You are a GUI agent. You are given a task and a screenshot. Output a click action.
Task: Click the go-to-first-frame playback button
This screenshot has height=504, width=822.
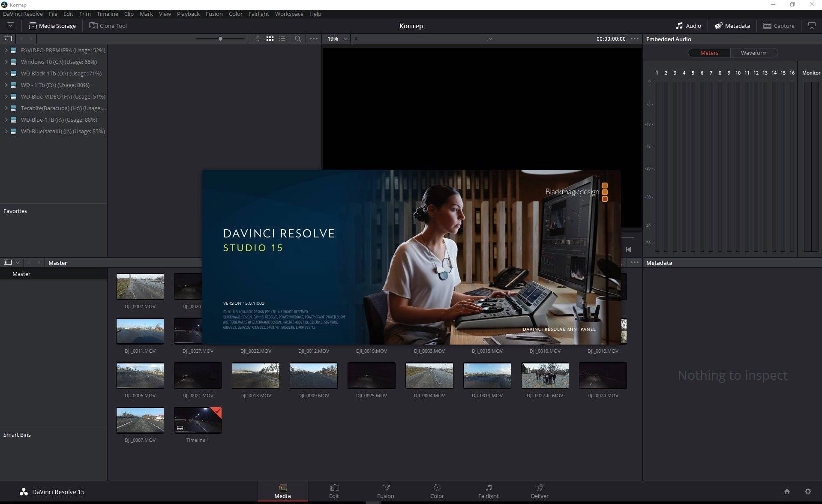tap(628, 249)
